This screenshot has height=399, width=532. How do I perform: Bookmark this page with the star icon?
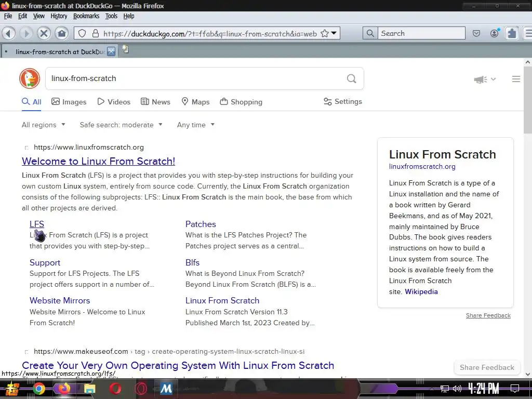[x=325, y=33]
